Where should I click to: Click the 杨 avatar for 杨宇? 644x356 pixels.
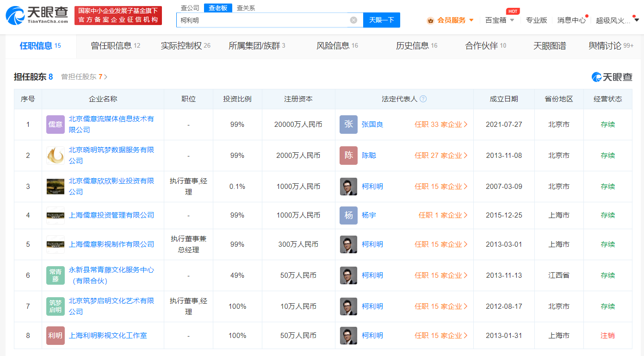coord(348,215)
